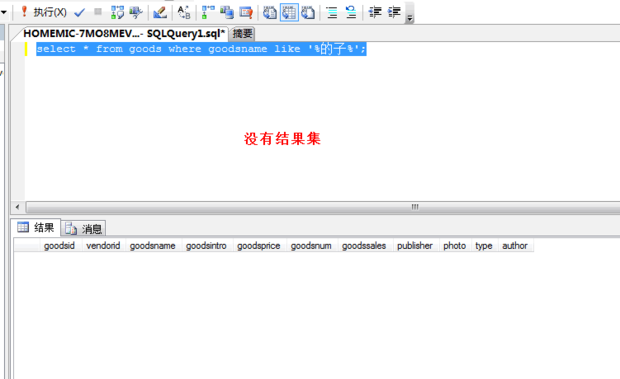Click in the highlighted select query line

201,49
